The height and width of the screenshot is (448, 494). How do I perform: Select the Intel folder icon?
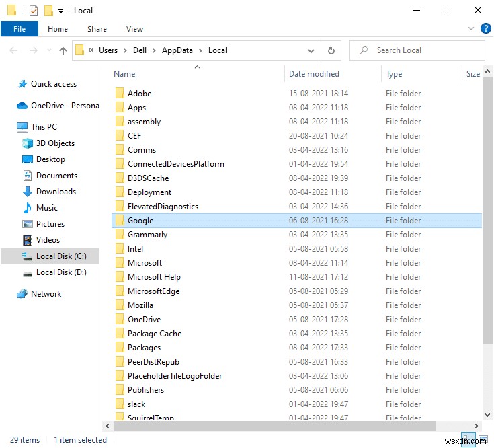pyautogui.click(x=120, y=249)
